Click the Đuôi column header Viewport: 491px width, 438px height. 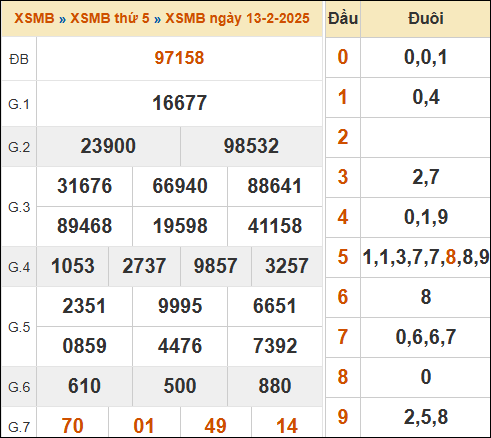click(426, 18)
